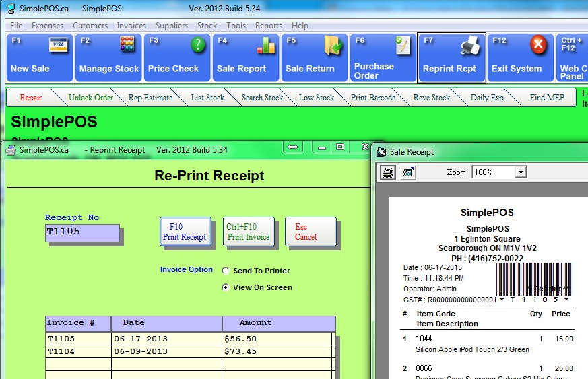Image resolution: width=588 pixels, height=379 pixels.
Task: Switch to Rcve Stock tab
Action: click(431, 98)
